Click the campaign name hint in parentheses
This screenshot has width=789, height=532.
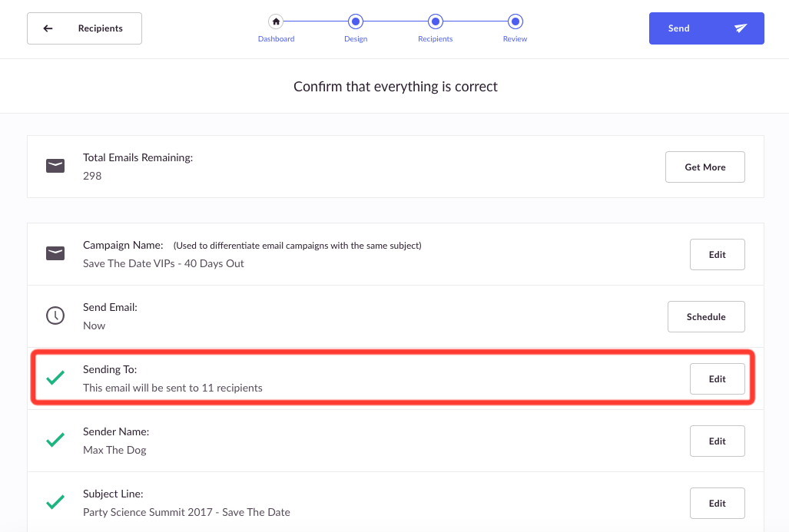(x=297, y=246)
